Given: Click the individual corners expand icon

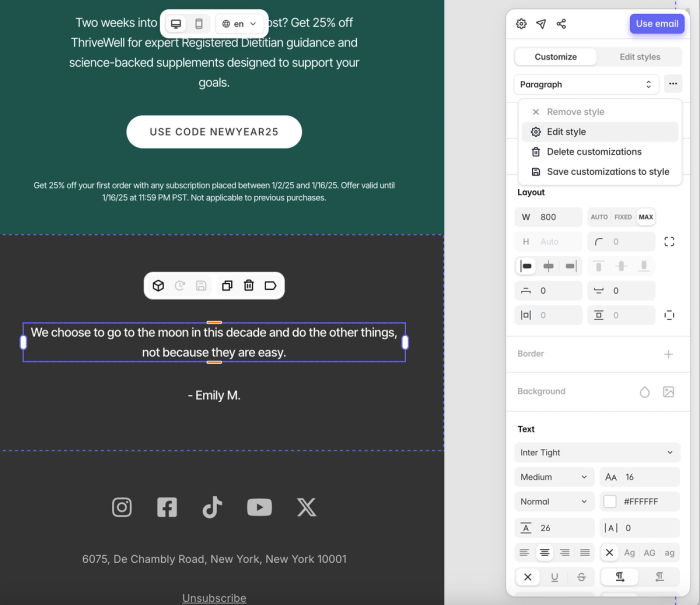Looking at the screenshot, I should [669, 242].
